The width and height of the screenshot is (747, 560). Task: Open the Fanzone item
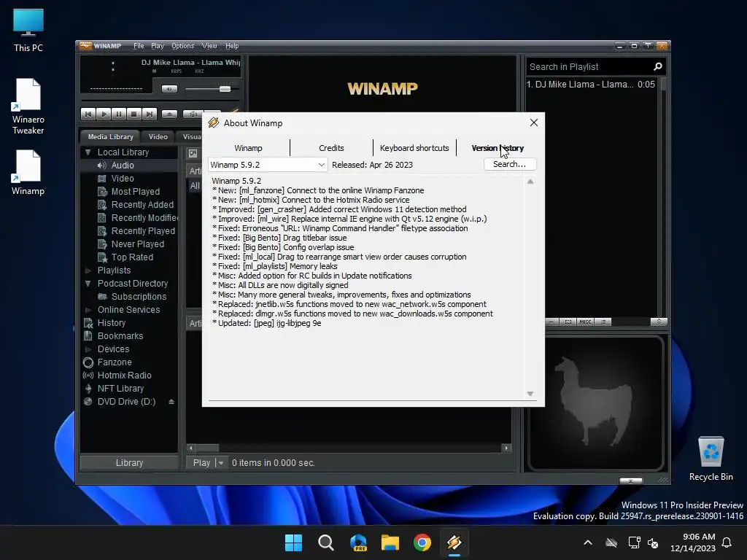[115, 362]
